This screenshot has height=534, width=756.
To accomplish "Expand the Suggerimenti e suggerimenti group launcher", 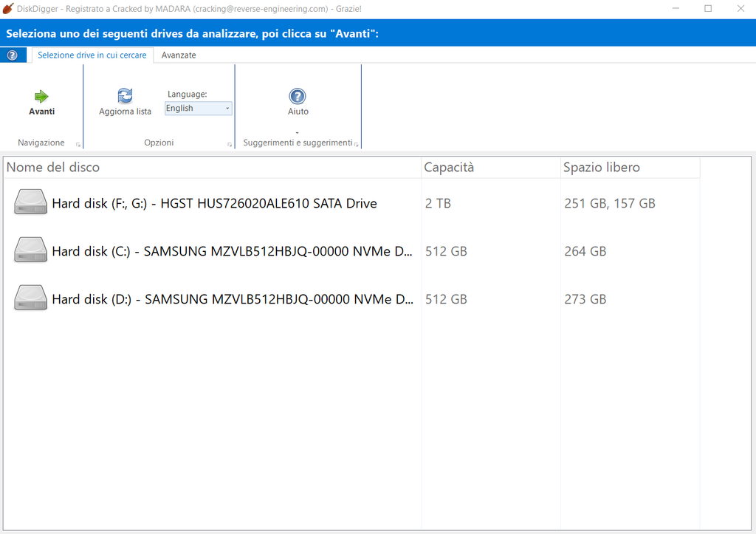I will point(357,144).
